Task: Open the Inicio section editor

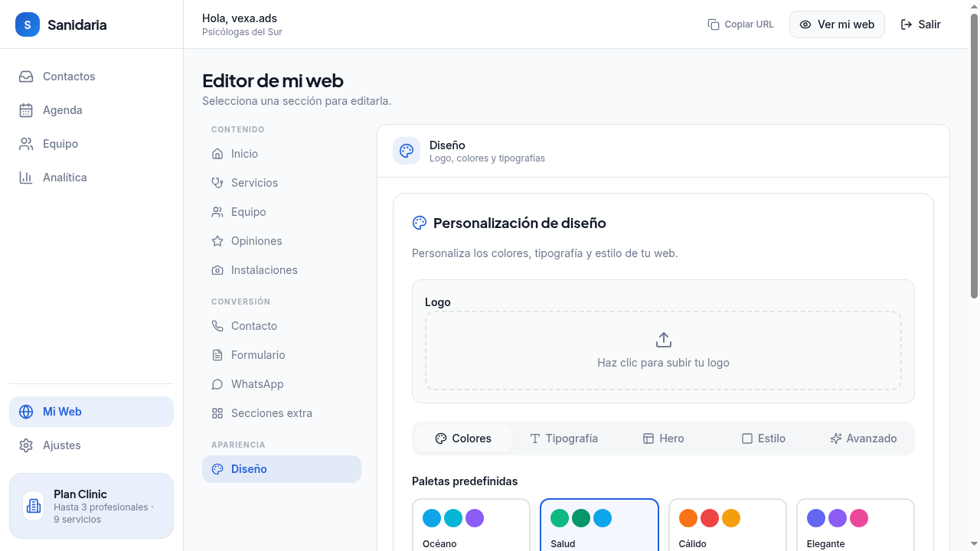Action: (x=282, y=154)
